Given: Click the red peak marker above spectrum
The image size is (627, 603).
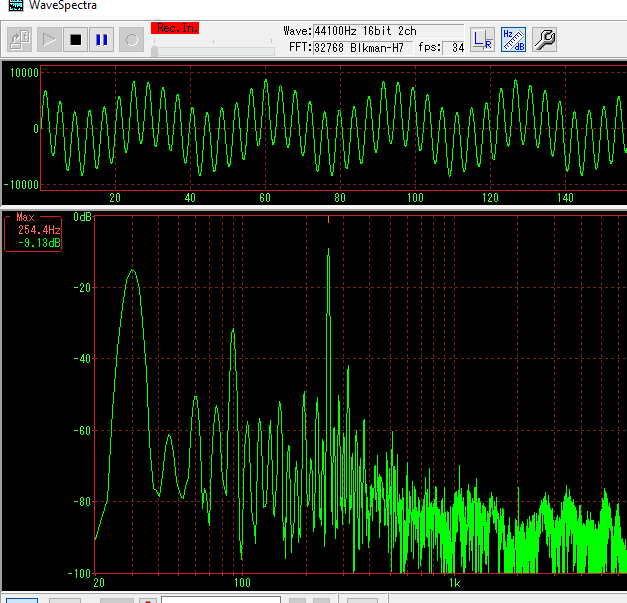Looking at the screenshot, I should [328, 220].
